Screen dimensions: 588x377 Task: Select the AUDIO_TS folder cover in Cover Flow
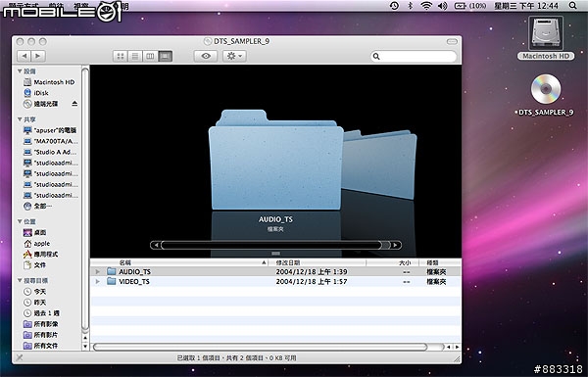pos(275,160)
